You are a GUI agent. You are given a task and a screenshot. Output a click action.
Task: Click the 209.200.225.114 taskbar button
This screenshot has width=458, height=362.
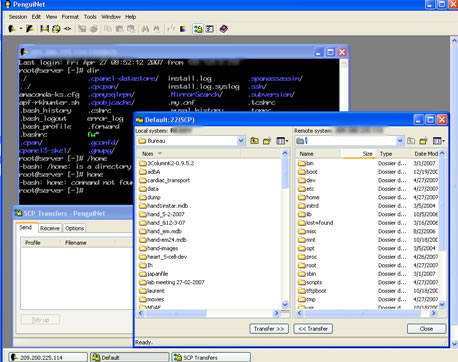(x=48, y=357)
